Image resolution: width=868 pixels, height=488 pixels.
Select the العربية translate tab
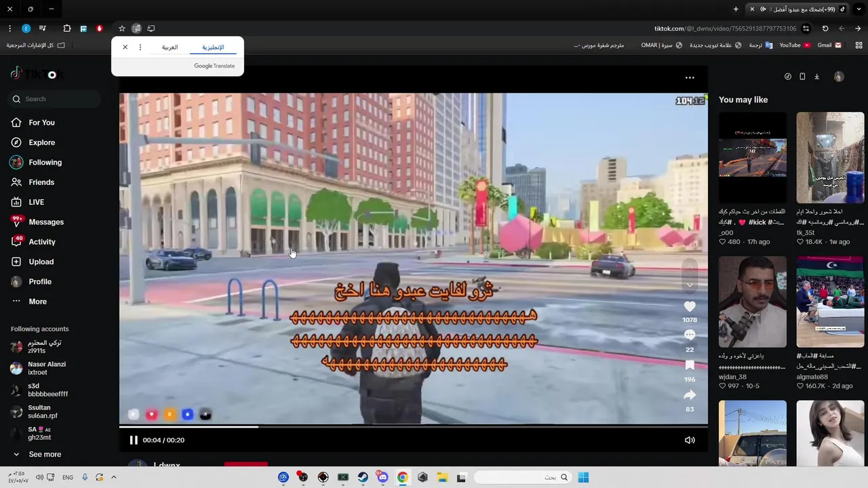[x=170, y=47]
